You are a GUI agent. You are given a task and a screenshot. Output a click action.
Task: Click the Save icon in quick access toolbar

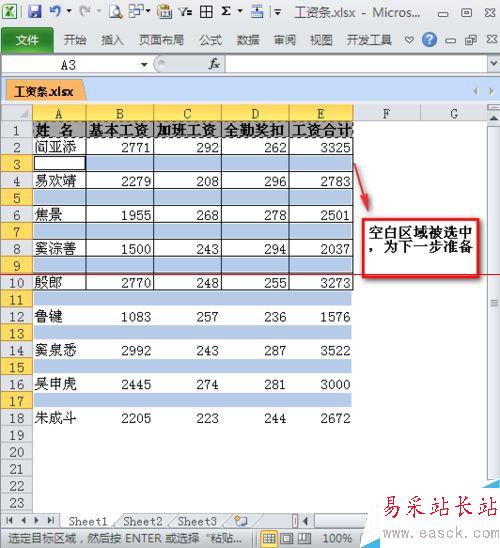click(x=35, y=12)
